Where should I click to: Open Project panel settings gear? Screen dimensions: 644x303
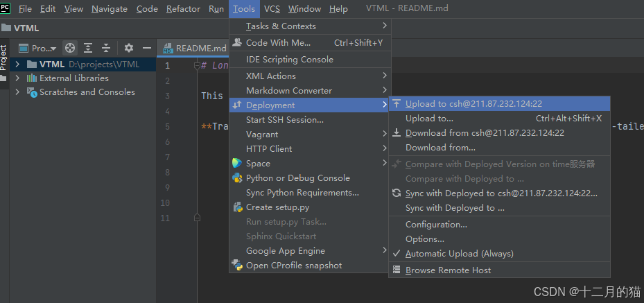tap(129, 48)
